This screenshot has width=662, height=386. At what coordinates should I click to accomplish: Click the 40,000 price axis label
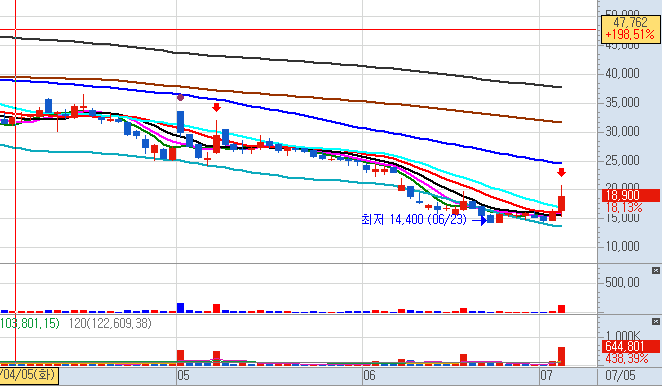[x=622, y=73]
